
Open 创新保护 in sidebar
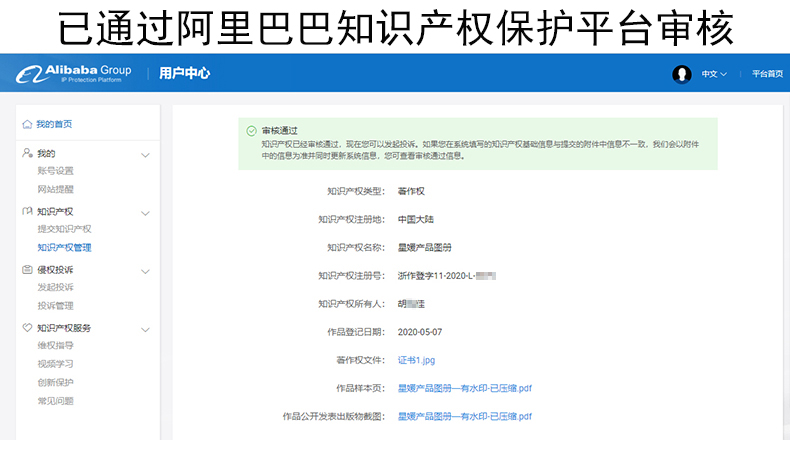[55, 382]
